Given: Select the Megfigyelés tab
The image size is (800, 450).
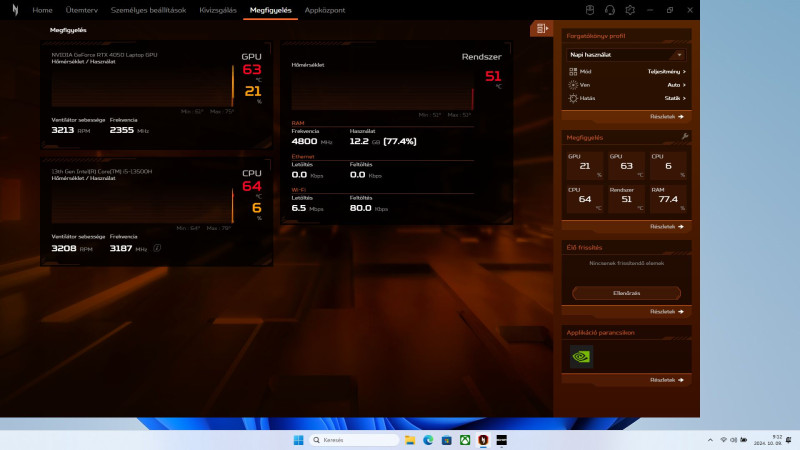Looking at the screenshot, I should (x=270, y=10).
